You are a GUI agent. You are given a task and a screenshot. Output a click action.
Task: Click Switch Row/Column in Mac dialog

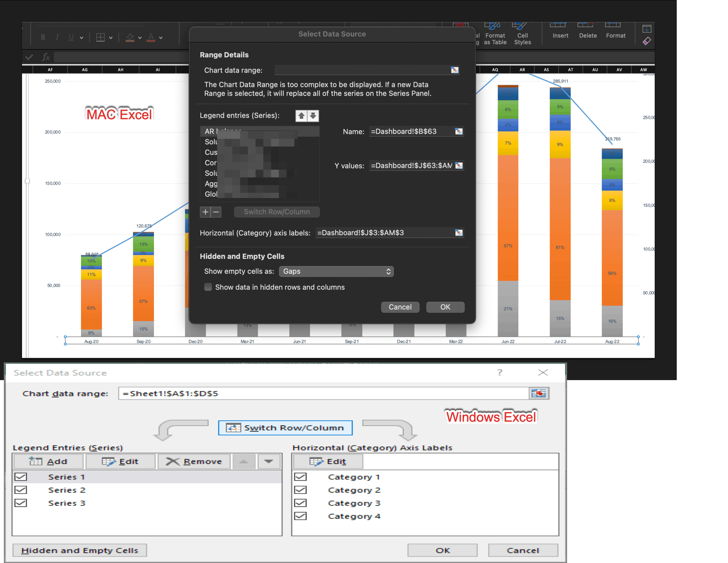click(x=277, y=212)
